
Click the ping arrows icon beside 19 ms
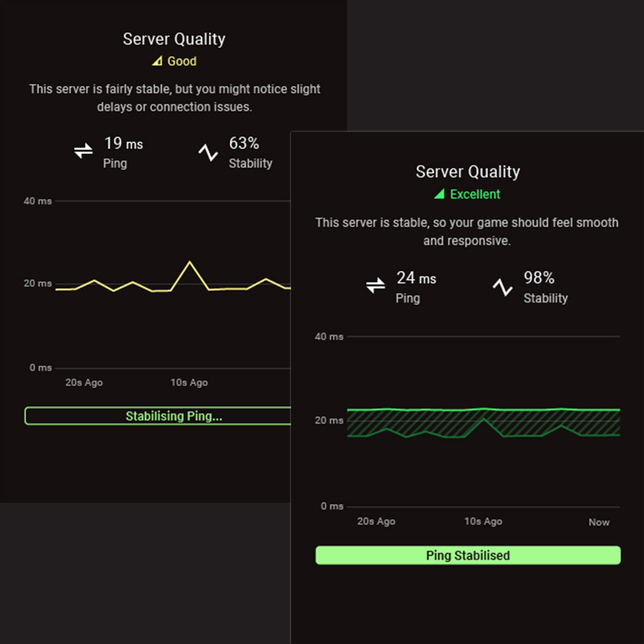tap(83, 151)
